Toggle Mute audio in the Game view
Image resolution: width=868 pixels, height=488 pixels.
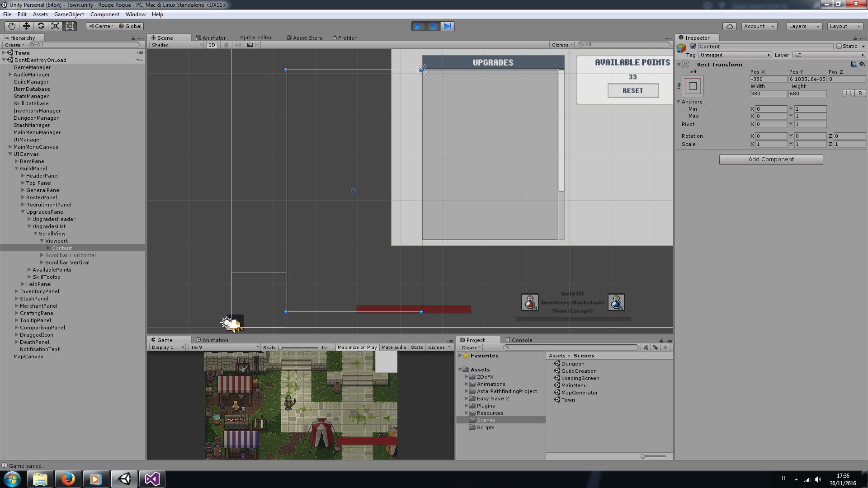(394, 347)
